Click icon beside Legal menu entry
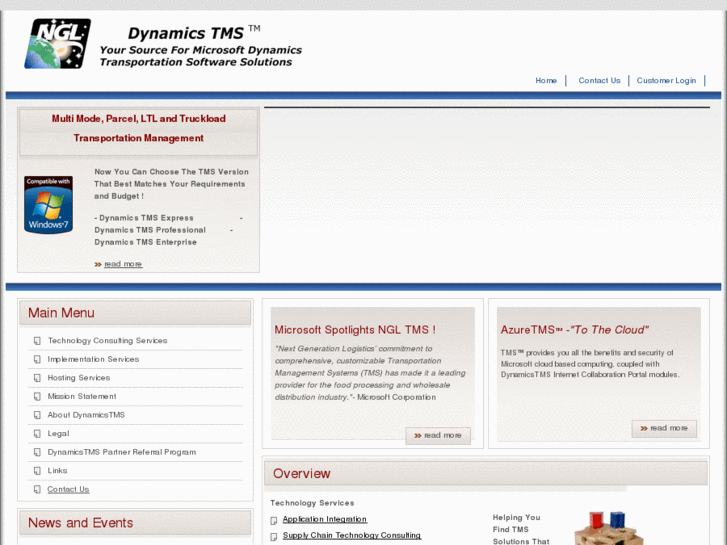The width and height of the screenshot is (727, 545). click(x=37, y=434)
